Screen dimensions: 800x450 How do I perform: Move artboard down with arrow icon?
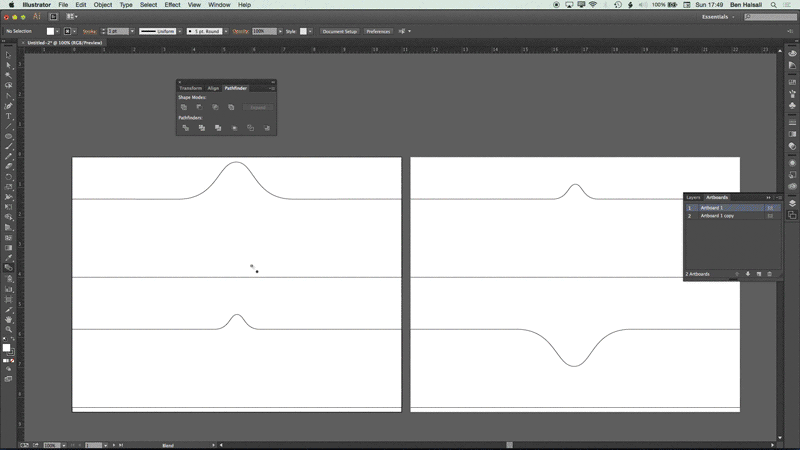[x=748, y=274]
